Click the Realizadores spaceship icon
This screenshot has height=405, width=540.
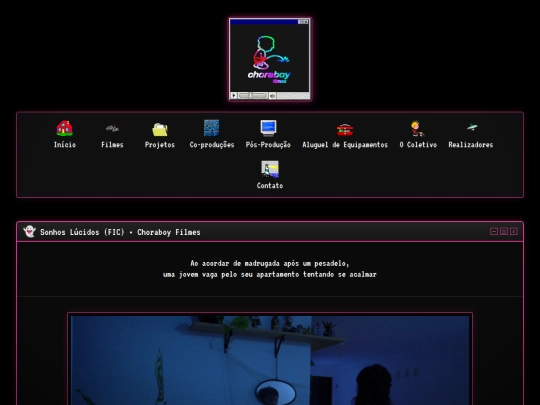pos(471,127)
